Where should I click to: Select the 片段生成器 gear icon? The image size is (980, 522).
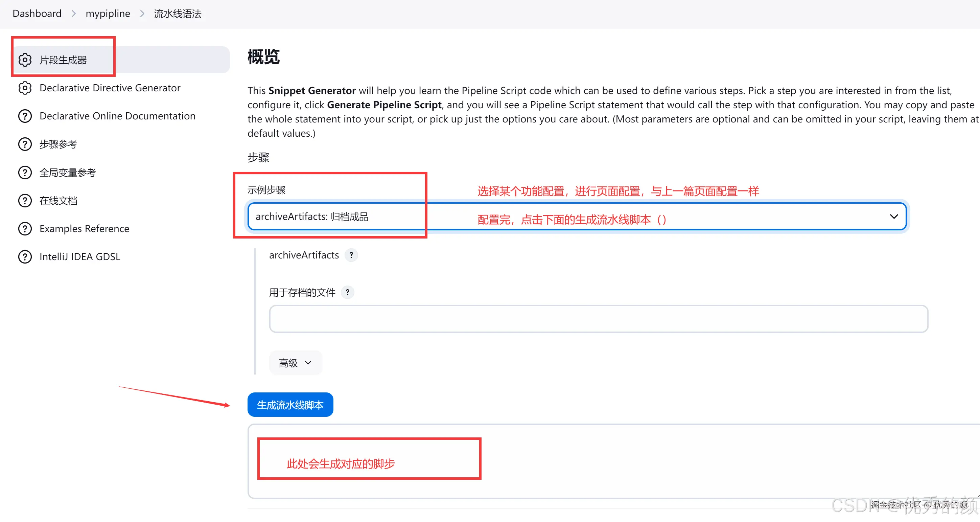click(x=25, y=60)
